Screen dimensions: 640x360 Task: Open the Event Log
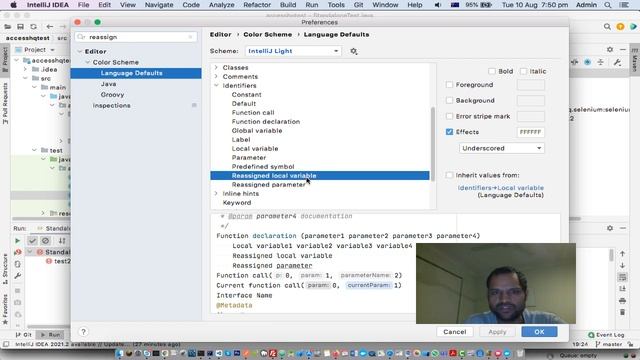coord(606,335)
